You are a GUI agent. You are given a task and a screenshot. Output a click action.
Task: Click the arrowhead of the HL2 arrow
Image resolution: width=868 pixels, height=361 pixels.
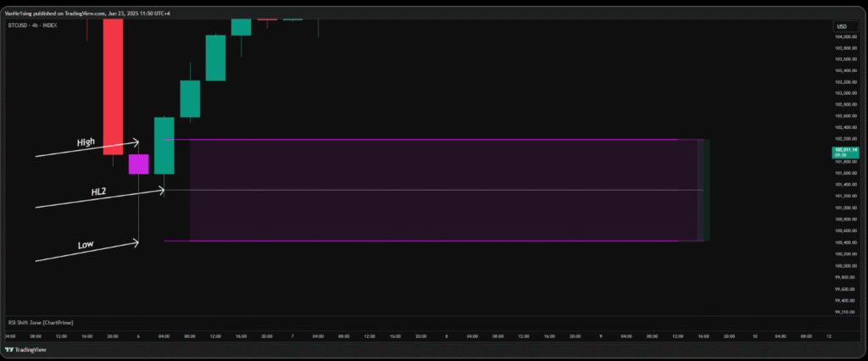click(161, 192)
